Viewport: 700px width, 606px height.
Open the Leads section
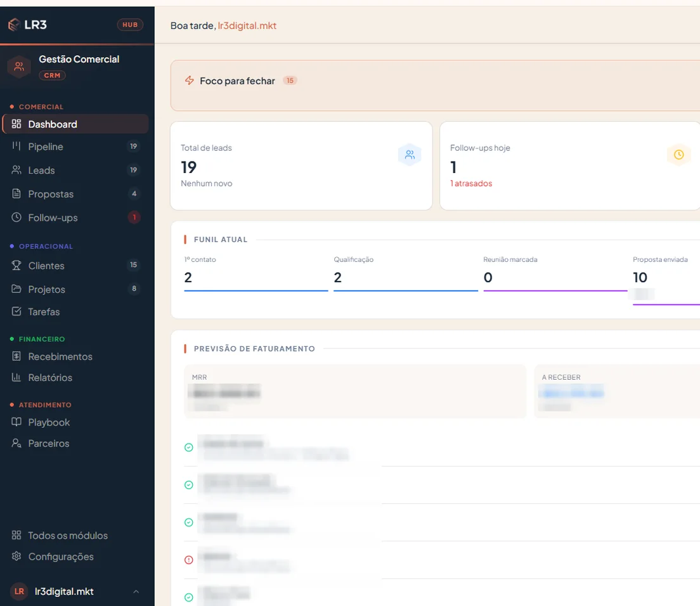coord(75,170)
